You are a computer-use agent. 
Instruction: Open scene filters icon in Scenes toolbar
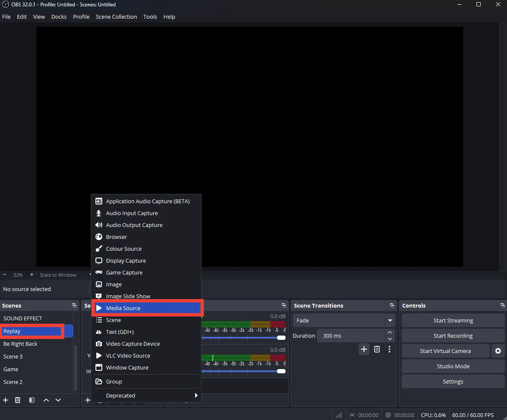pyautogui.click(x=32, y=400)
